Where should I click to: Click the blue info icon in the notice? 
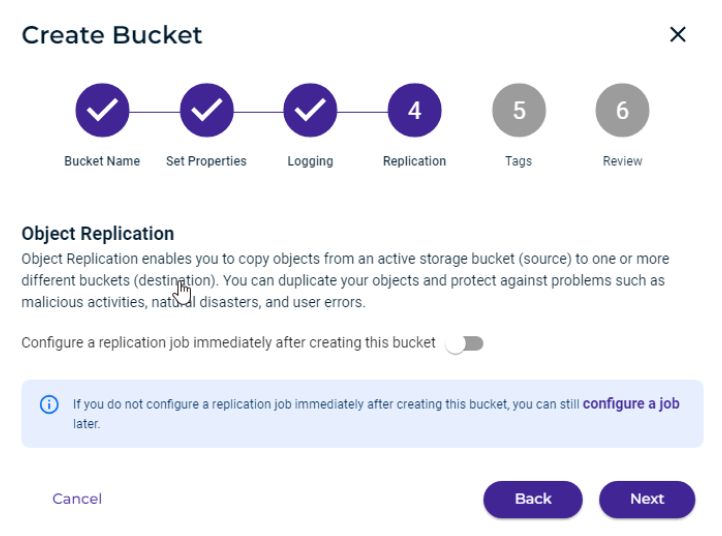[49, 404]
